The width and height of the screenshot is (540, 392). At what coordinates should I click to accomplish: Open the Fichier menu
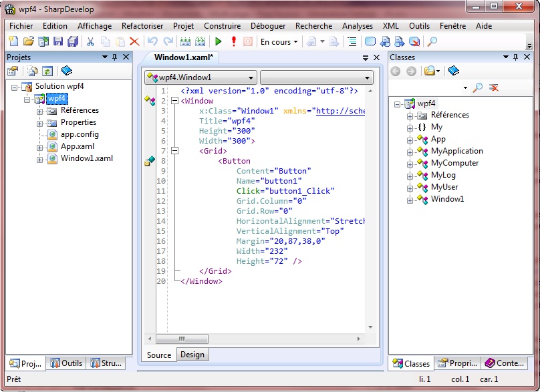click(x=21, y=26)
